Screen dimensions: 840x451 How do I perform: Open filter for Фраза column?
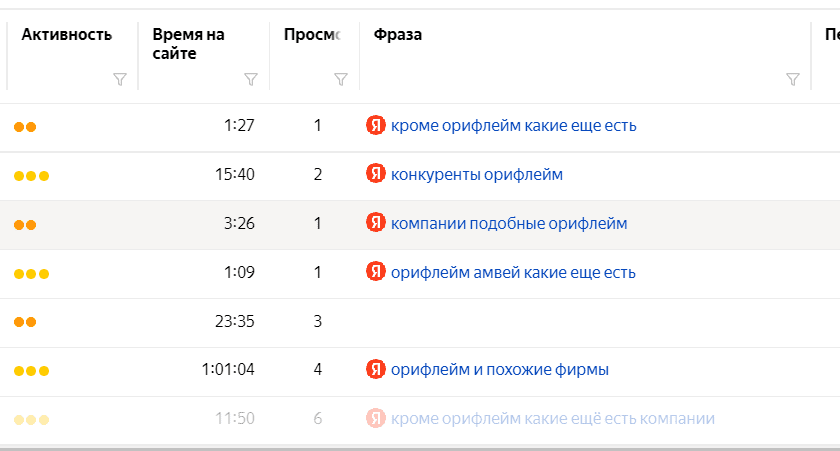coord(793,80)
